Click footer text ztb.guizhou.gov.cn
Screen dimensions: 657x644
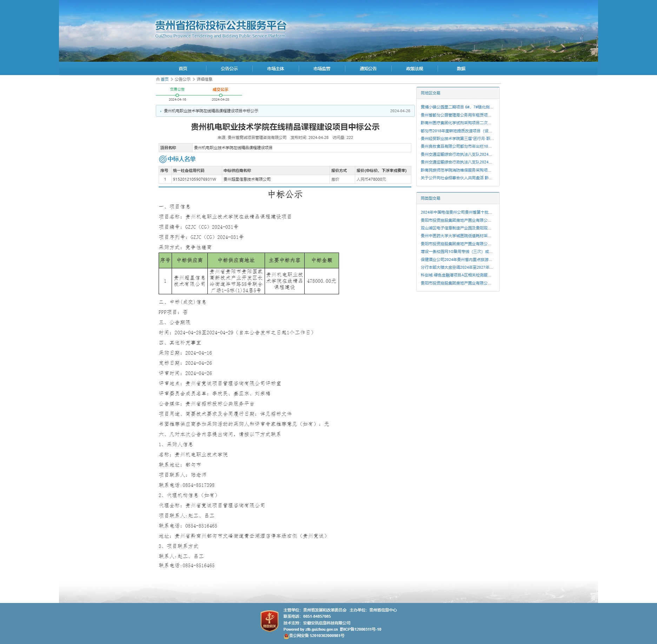[x=321, y=629]
